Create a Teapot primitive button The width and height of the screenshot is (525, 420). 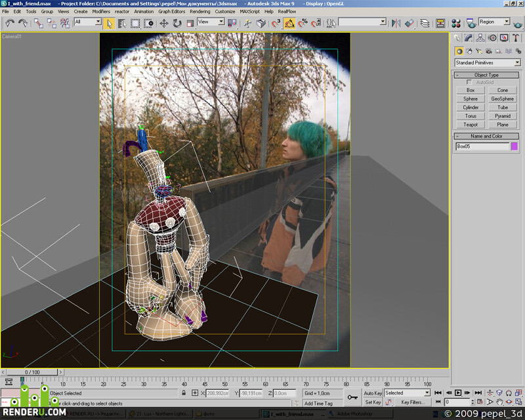[471, 125]
